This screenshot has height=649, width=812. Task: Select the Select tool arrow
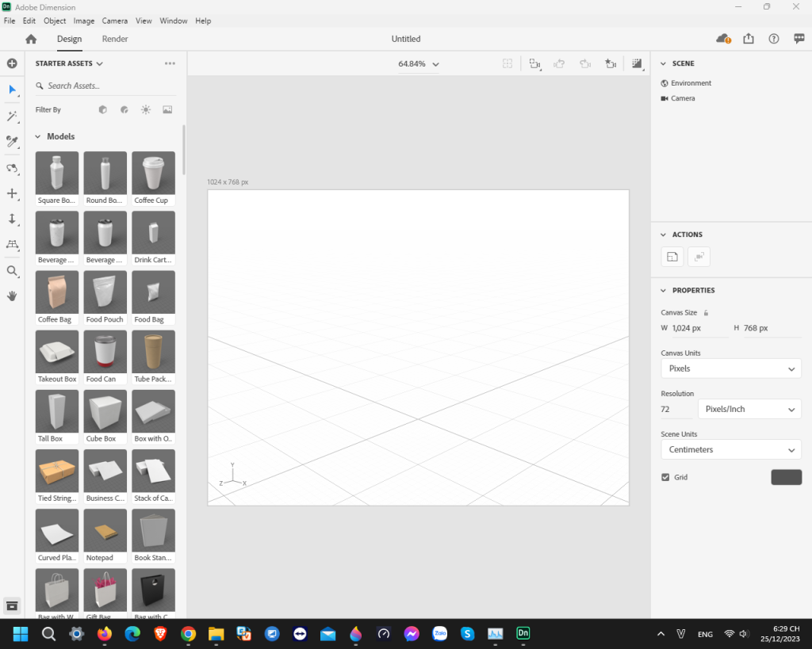(13, 90)
